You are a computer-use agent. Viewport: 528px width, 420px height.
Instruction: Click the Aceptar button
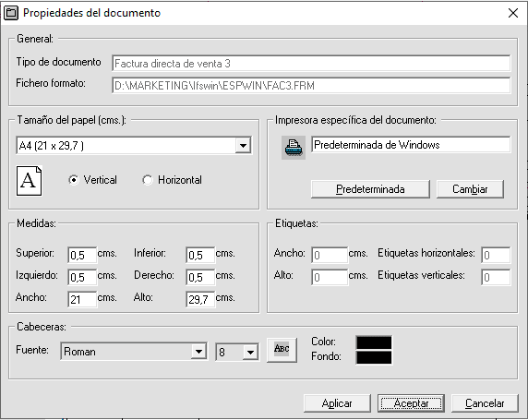pyautogui.click(x=411, y=403)
